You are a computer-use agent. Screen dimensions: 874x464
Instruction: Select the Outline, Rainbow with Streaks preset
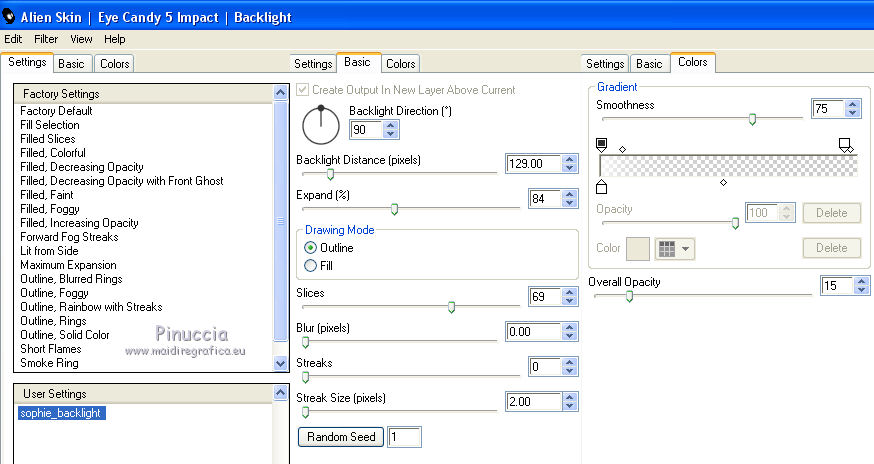click(x=91, y=307)
